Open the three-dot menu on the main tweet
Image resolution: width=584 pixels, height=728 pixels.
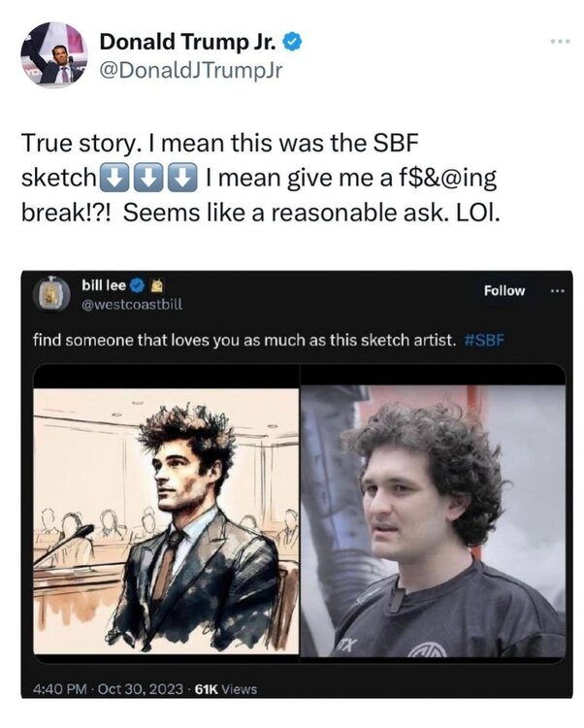(561, 42)
